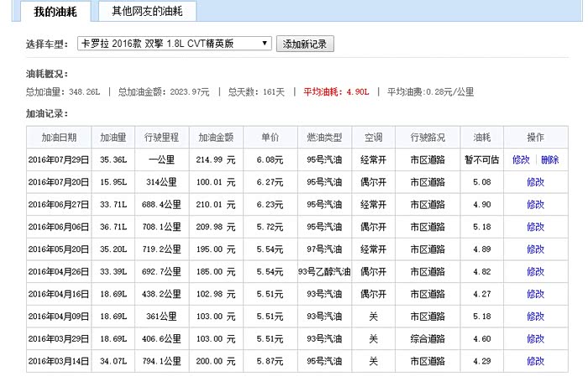Click 修改 for the 2016年06月06日 row
This screenshot has height=387, width=588.
535,227
